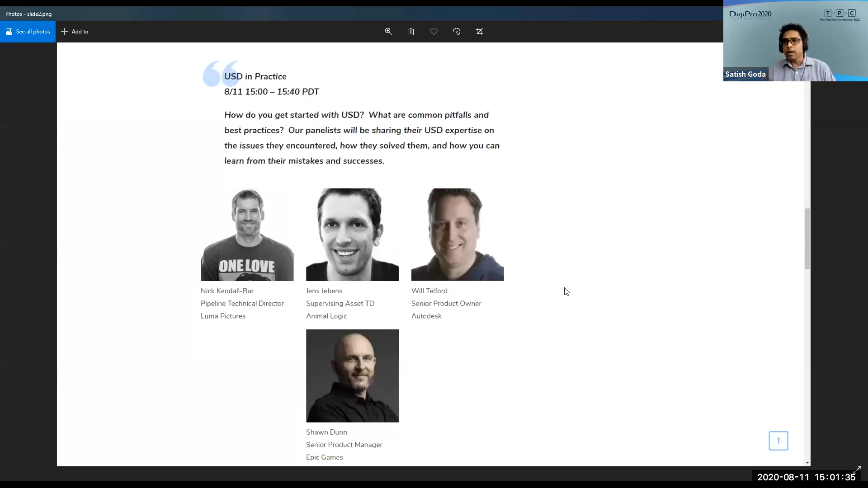Click 'Epic Games' text
Image resolution: width=868 pixels, height=488 pixels.
click(325, 458)
